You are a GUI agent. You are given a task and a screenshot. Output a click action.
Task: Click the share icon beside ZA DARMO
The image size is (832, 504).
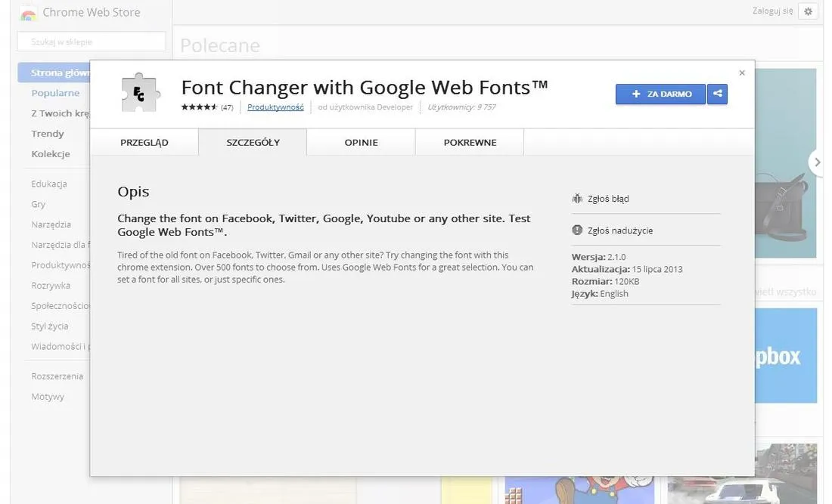click(716, 94)
